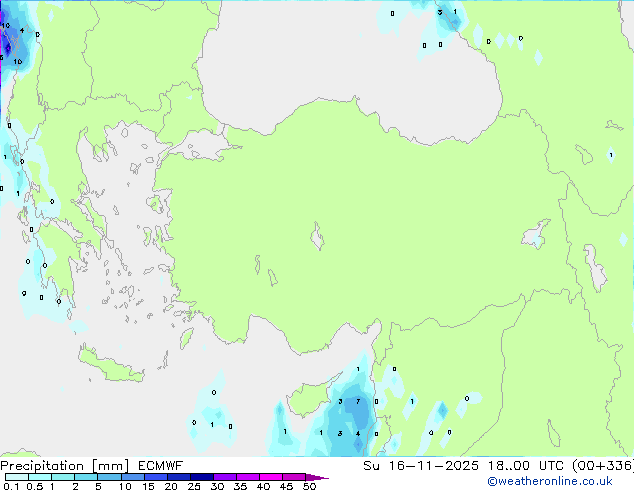Click the 'Precipitation [mm]' title text

[65, 466]
